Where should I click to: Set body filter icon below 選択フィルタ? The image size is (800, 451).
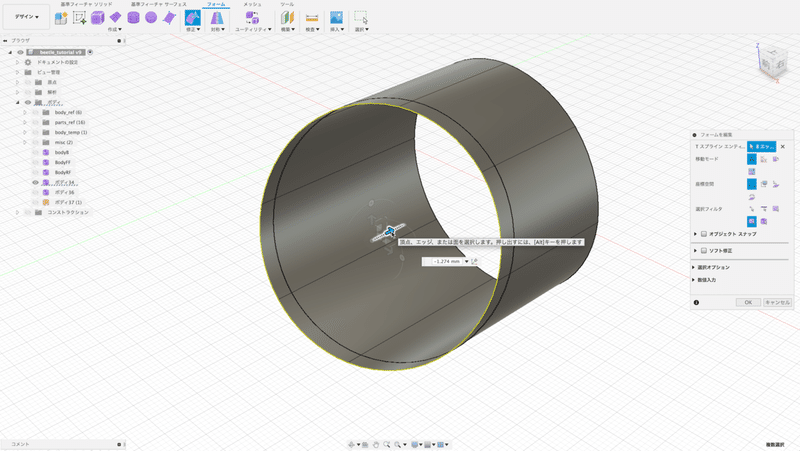coord(764,221)
